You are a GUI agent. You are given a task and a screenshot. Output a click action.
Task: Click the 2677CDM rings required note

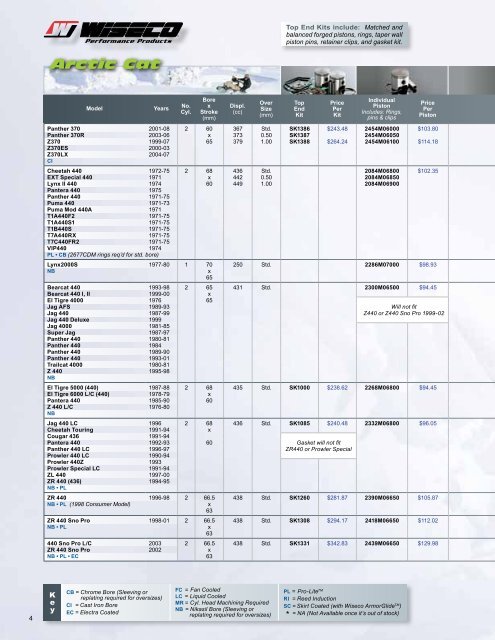tap(113, 255)
